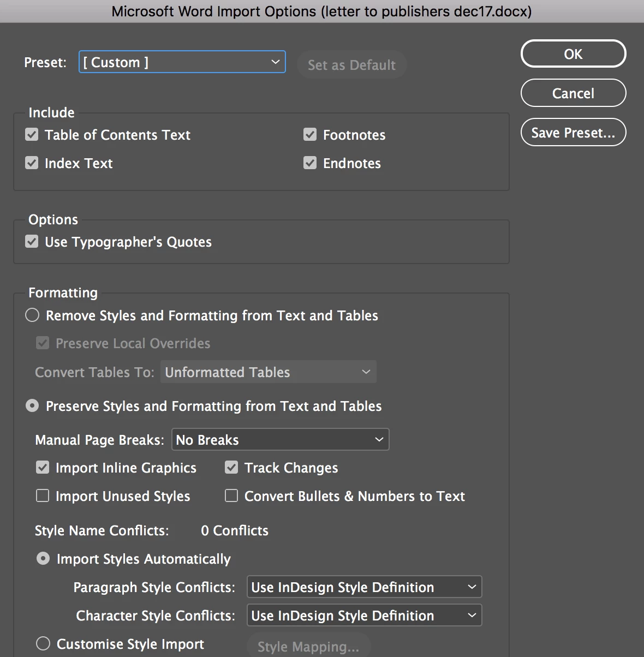The width and height of the screenshot is (644, 657).
Task: Click the Style Name Conflicts label
Action: pyautogui.click(x=102, y=530)
